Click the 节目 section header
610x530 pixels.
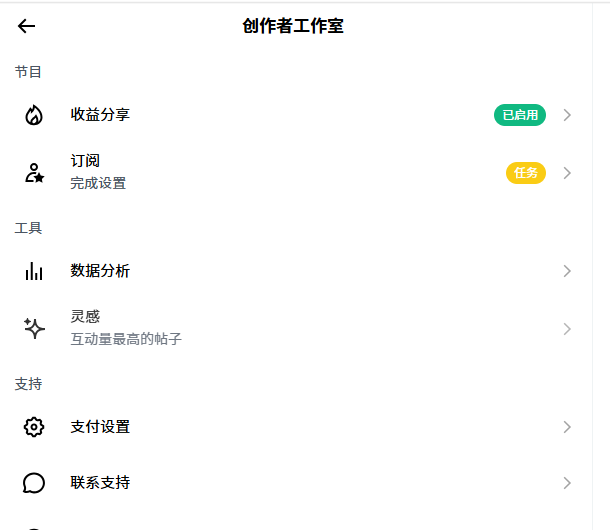(28, 72)
